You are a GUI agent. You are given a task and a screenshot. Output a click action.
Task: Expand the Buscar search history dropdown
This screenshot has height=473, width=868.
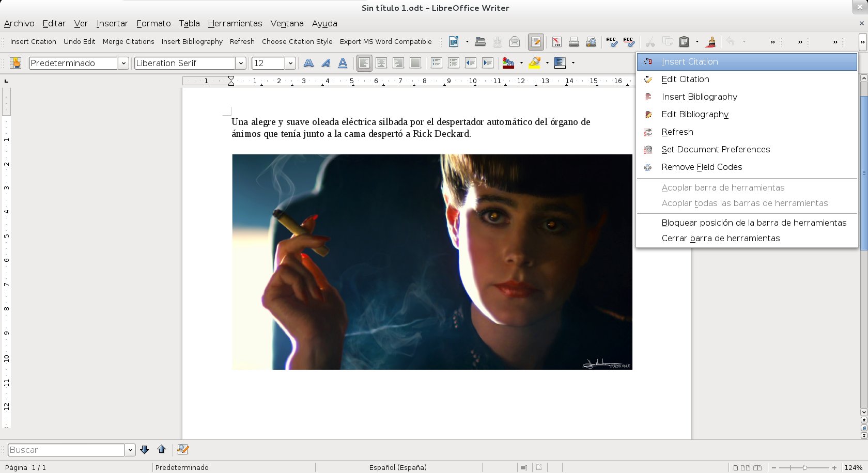(x=130, y=450)
